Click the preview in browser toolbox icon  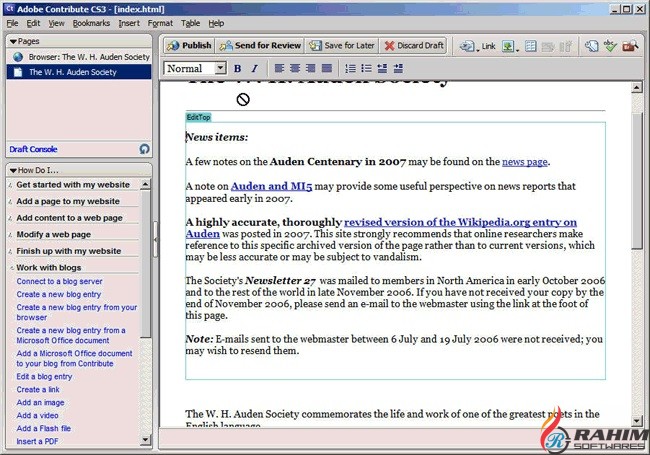click(630, 46)
